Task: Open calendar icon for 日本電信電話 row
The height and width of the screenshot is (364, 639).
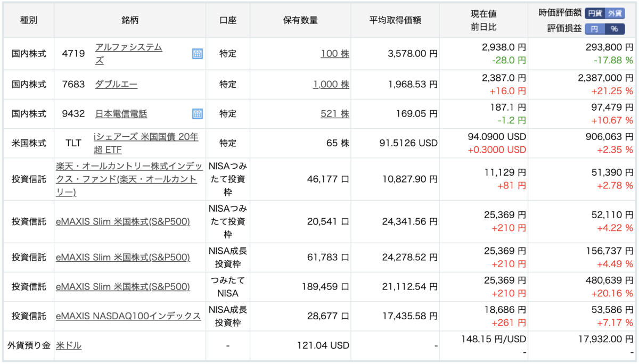Action: pos(198,113)
